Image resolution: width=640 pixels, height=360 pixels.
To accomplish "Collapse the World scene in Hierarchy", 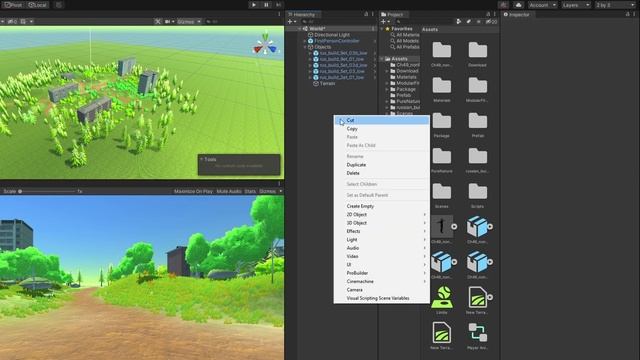I will pos(300,29).
